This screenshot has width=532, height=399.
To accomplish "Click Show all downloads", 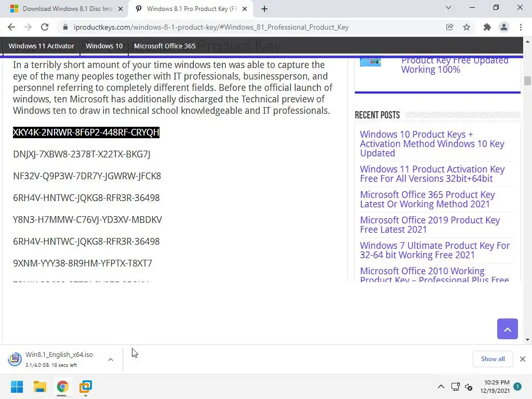I will coord(493,359).
